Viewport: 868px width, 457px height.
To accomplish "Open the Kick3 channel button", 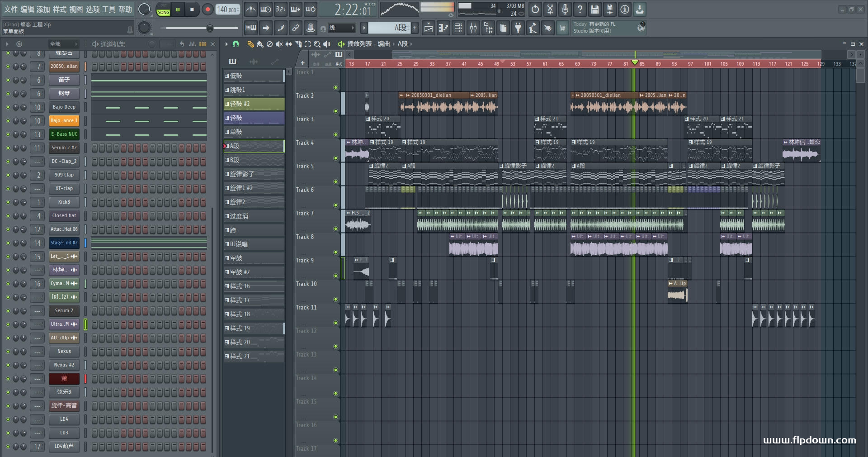I will coord(64,202).
